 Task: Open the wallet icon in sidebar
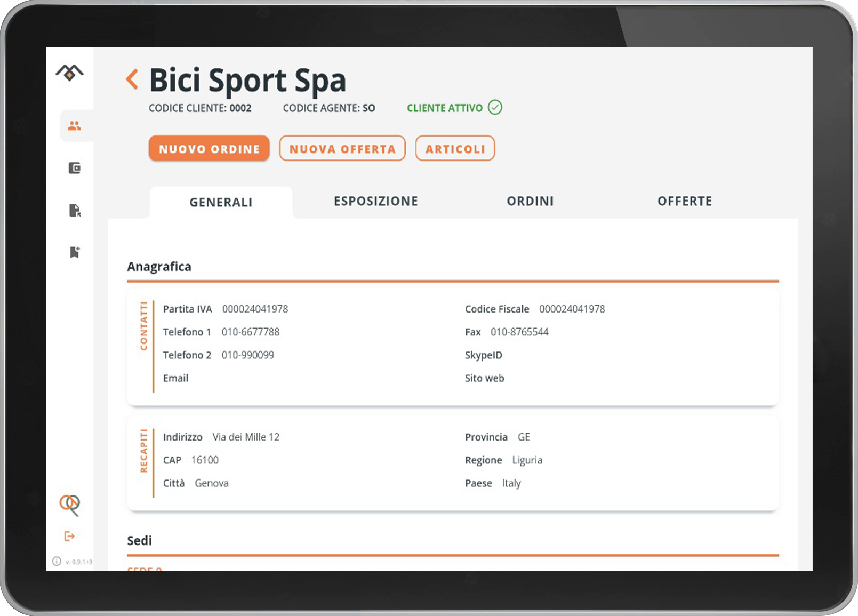(x=75, y=169)
